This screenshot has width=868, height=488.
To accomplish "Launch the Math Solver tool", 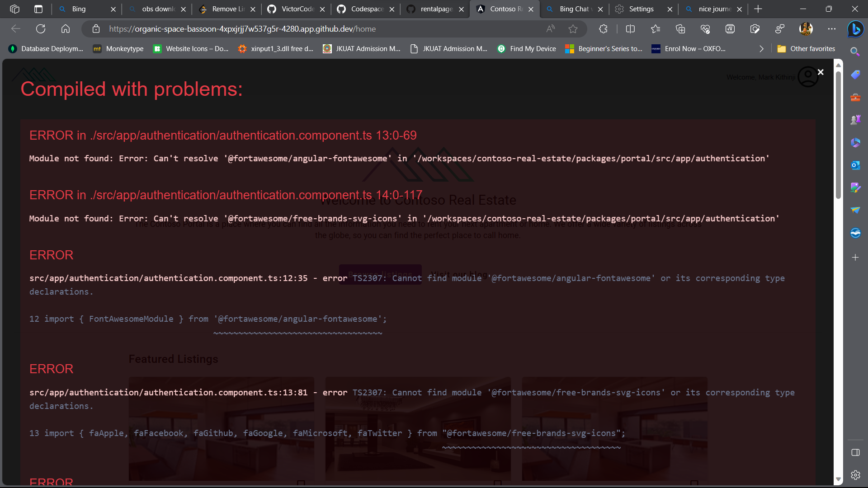I will (x=731, y=28).
